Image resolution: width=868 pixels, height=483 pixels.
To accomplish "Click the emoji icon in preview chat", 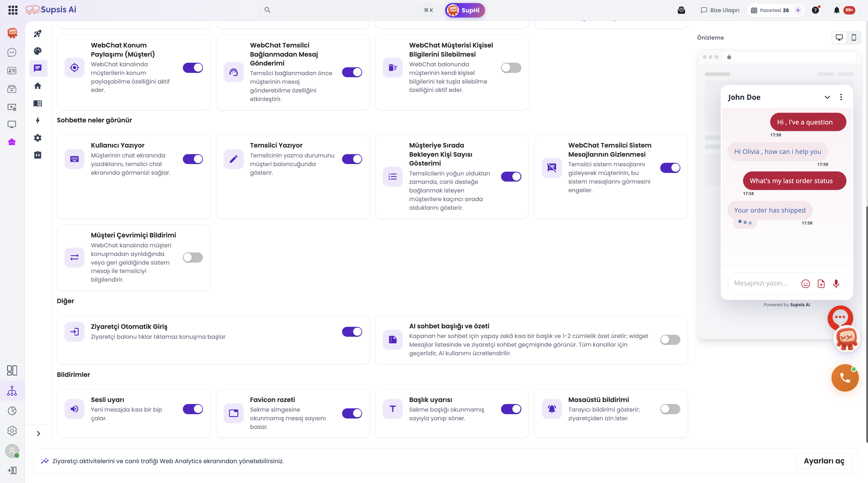I will pyautogui.click(x=806, y=284).
